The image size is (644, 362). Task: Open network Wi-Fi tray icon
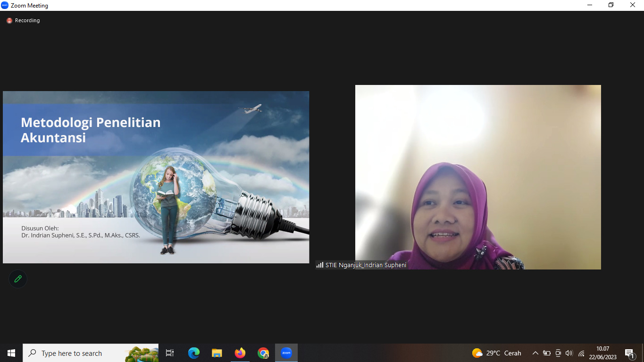click(x=581, y=353)
